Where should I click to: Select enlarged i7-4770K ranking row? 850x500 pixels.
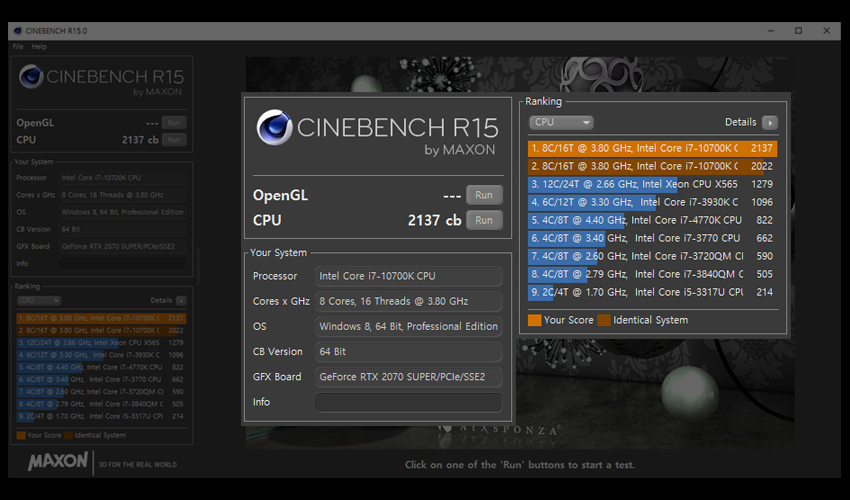[653, 220]
